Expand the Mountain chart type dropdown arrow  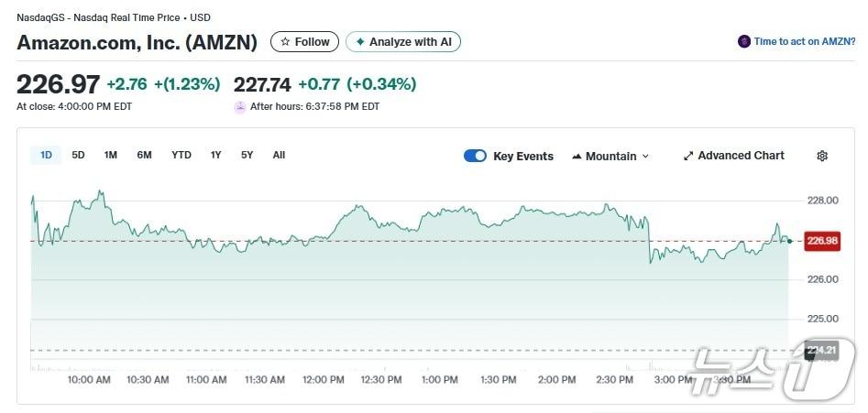point(645,157)
